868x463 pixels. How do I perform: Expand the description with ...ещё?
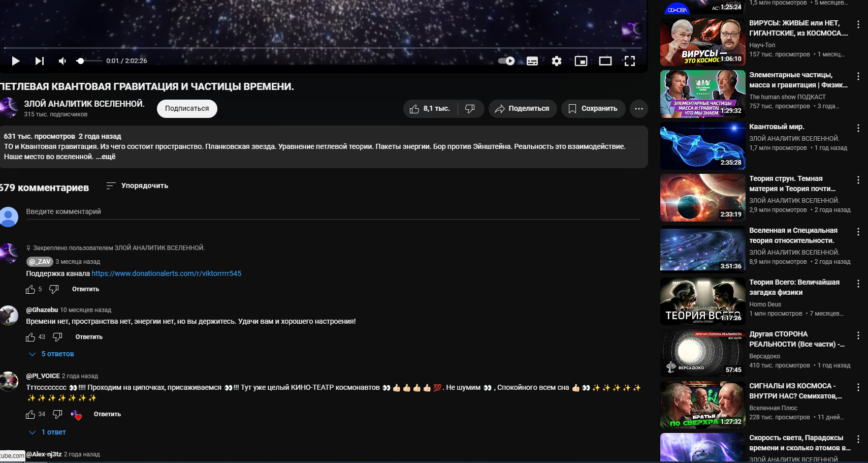click(106, 157)
